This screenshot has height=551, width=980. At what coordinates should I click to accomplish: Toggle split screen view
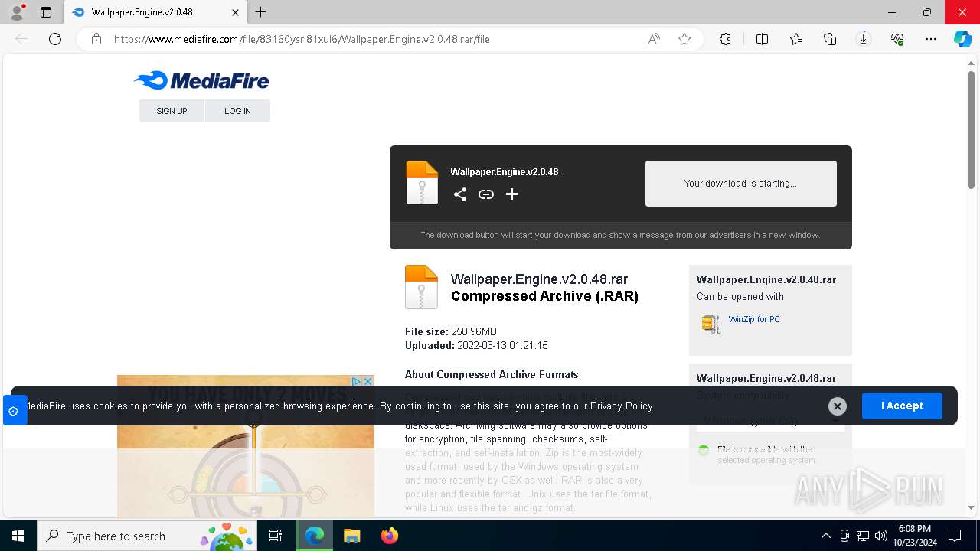click(762, 39)
